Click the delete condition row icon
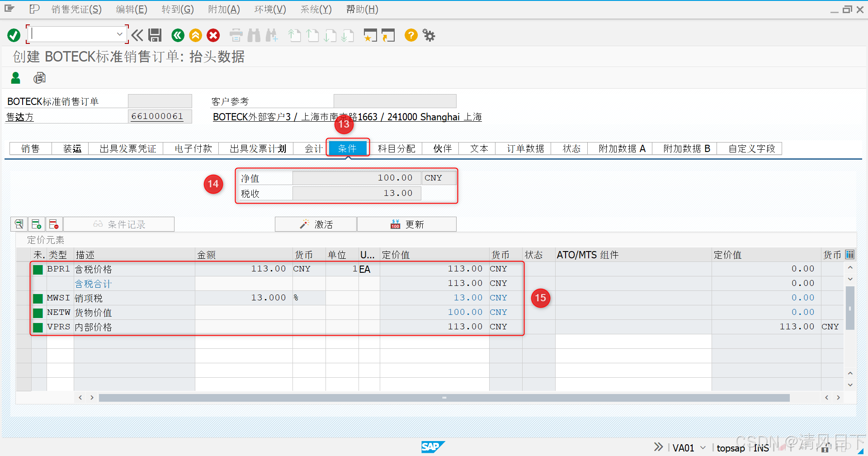 click(54, 224)
